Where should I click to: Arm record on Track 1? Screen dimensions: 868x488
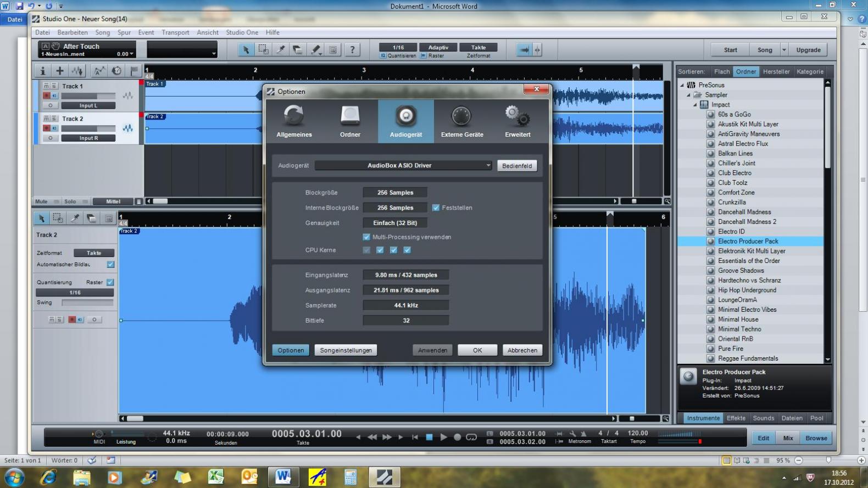click(x=47, y=96)
